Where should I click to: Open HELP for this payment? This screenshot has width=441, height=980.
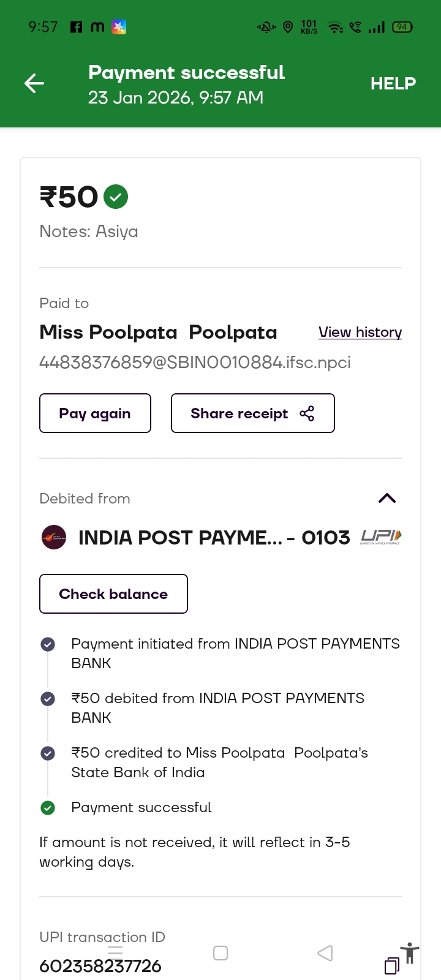pos(393,83)
